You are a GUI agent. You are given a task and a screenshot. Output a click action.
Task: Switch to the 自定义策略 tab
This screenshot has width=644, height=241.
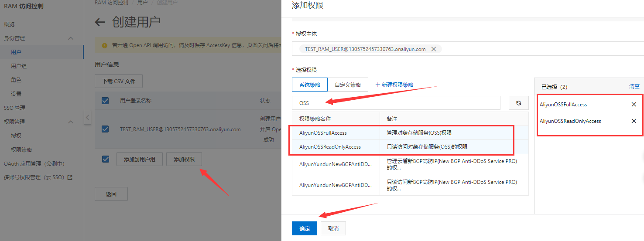348,85
